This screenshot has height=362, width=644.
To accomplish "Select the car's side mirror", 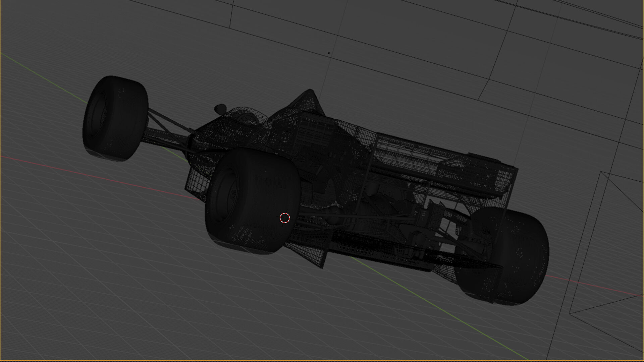I will [220, 109].
